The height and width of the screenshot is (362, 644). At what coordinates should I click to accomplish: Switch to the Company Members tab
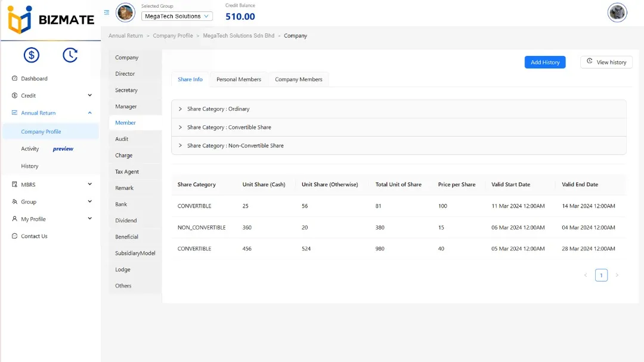(298, 79)
